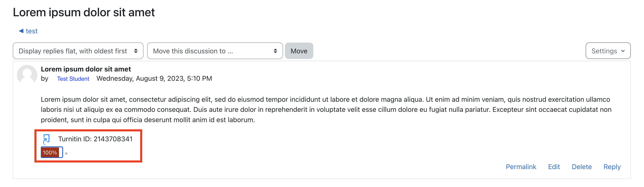The width and height of the screenshot is (644, 187).
Task: Edit this forum post
Action: pyautogui.click(x=554, y=167)
